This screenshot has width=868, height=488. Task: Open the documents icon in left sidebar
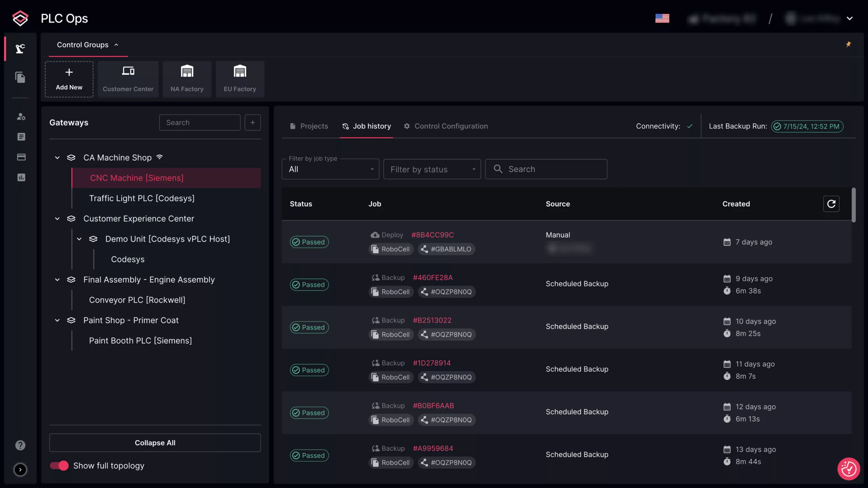tap(20, 77)
